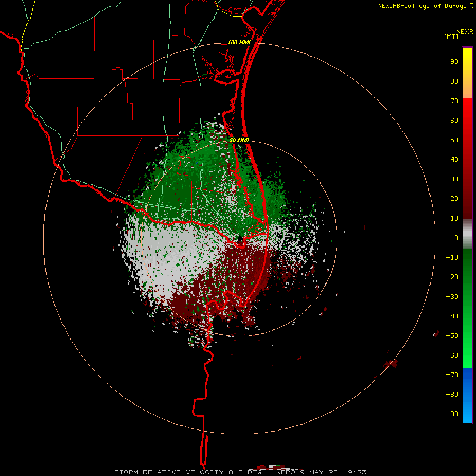Click the -70 value on velocity scale

[452, 375]
